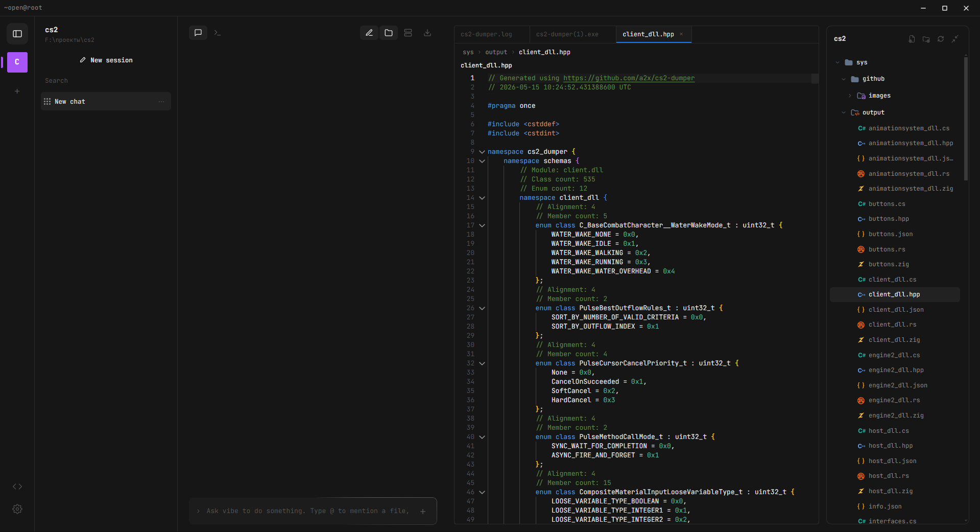
Task: Open buttons.zig file
Action: coord(895,264)
